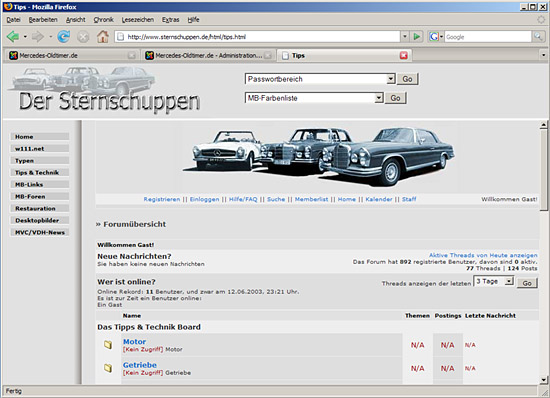Screen dimensions: 550x398
Task: Open the URL history dropdown
Action: pyautogui.click(x=405, y=36)
